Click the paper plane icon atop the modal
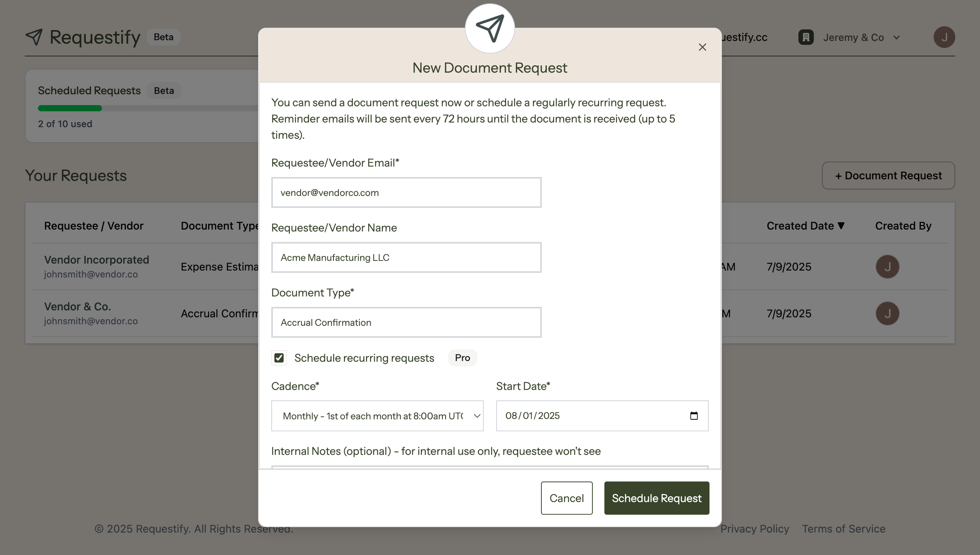The width and height of the screenshot is (980, 555). (x=490, y=29)
